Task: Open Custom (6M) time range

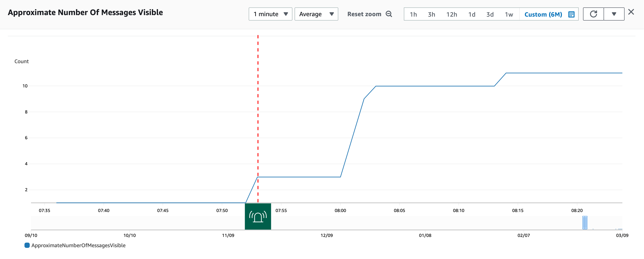Action: tap(543, 14)
